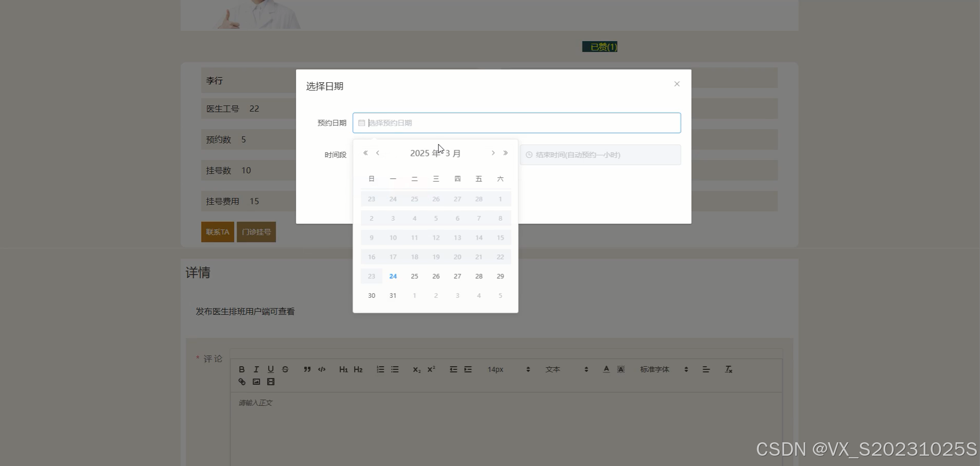Apply strikethrough in the comment editor
This screenshot has height=466, width=980.
285,369
